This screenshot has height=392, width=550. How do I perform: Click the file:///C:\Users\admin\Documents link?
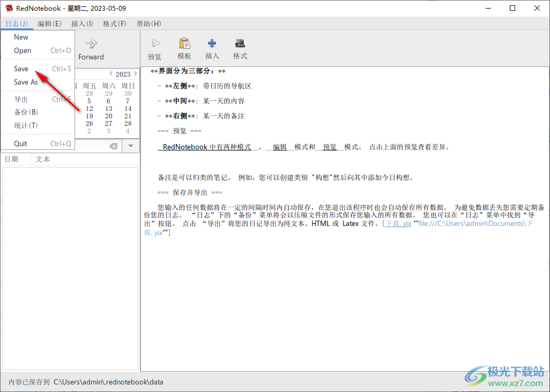point(475,223)
